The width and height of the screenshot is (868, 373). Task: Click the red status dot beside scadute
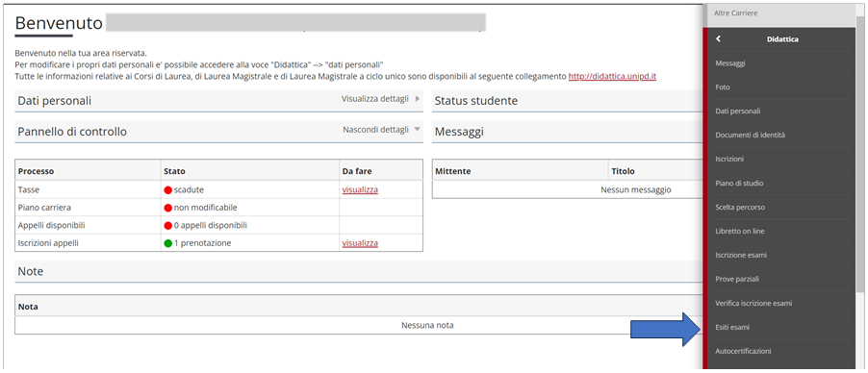click(168, 190)
